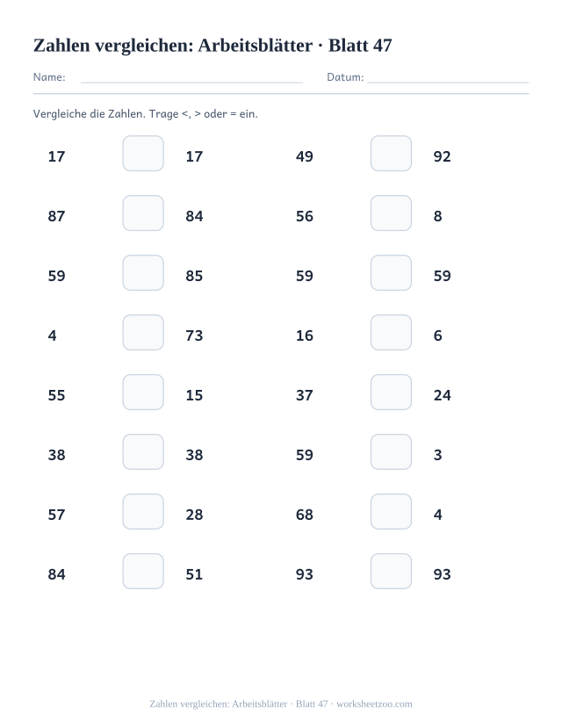Viewport: 562px width, 728px height.
Task: Select the box between 68 and 4
Action: tap(391, 512)
